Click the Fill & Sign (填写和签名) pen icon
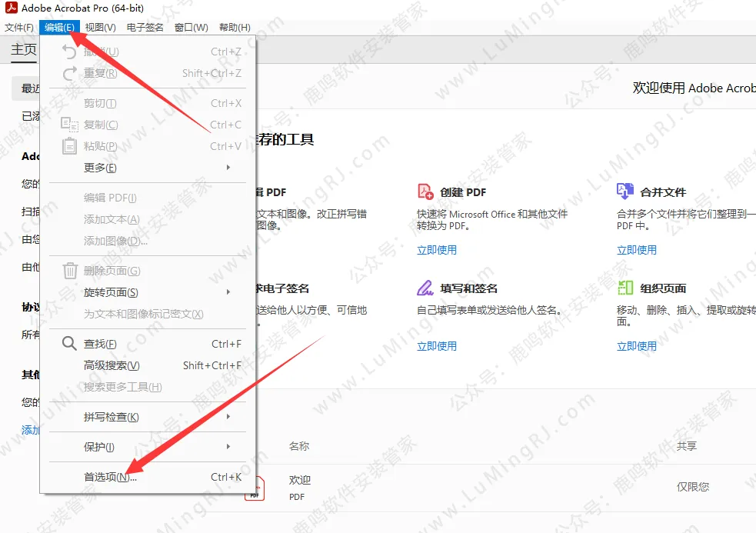This screenshot has width=756, height=533. [x=425, y=288]
